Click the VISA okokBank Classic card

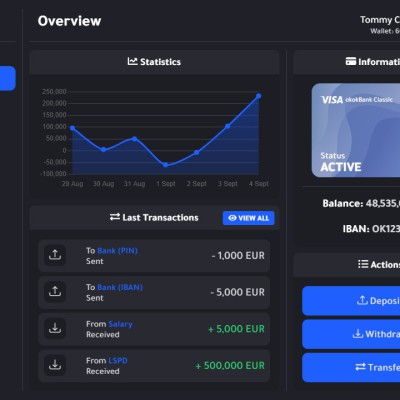click(x=356, y=130)
